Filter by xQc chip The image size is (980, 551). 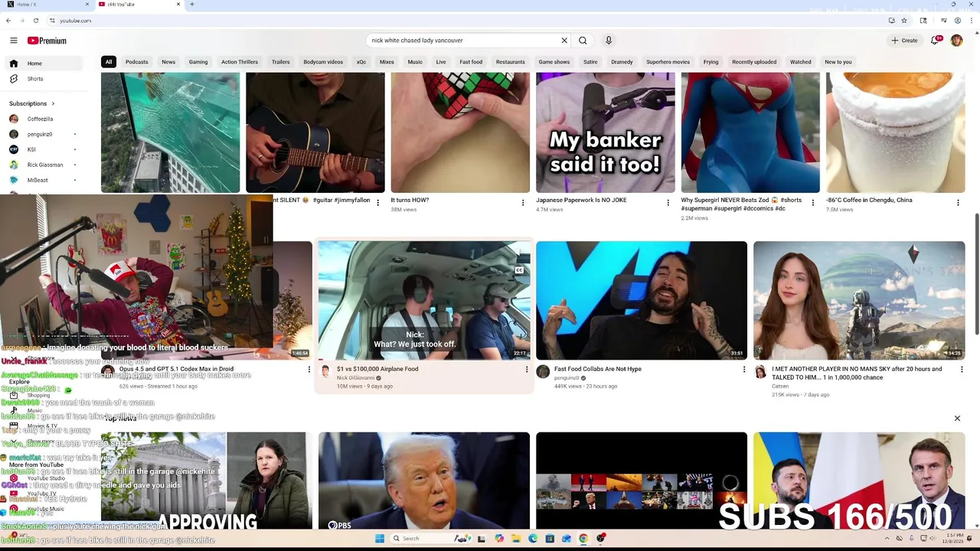point(361,62)
